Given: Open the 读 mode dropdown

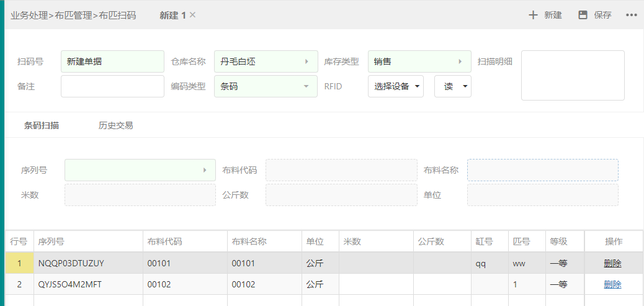Looking at the screenshot, I should pyautogui.click(x=465, y=86).
